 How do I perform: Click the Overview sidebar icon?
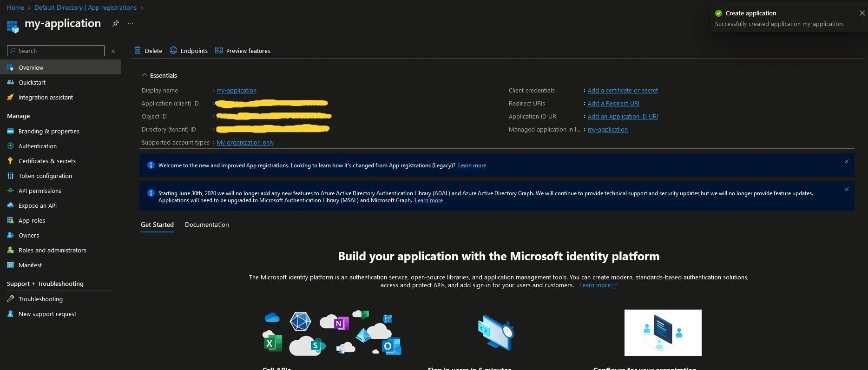coord(10,67)
